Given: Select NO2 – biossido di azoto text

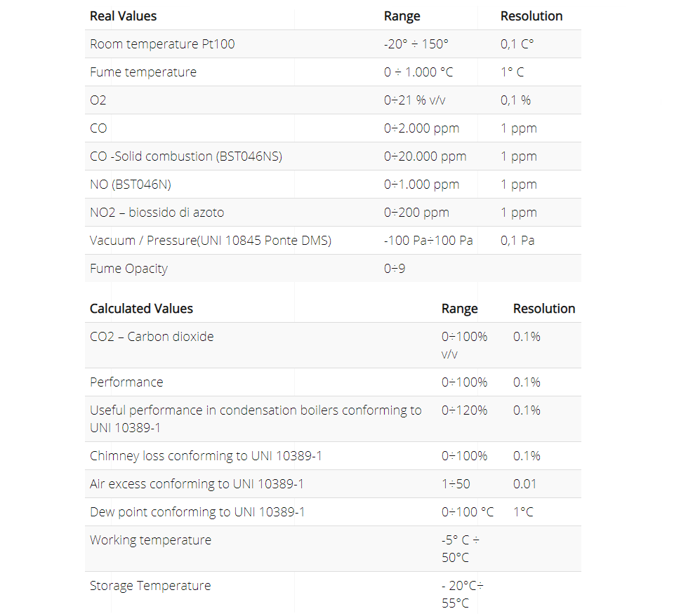Looking at the screenshot, I should point(157,212).
